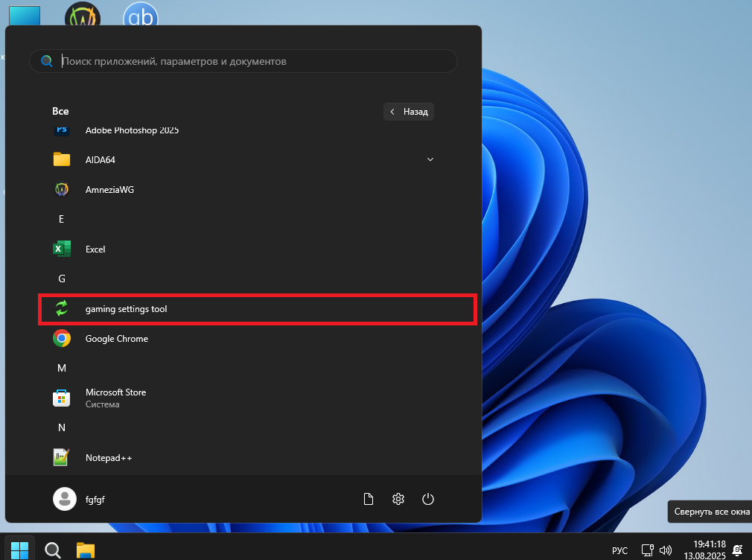
Task: Open Settings via the gear icon
Action: (398, 499)
